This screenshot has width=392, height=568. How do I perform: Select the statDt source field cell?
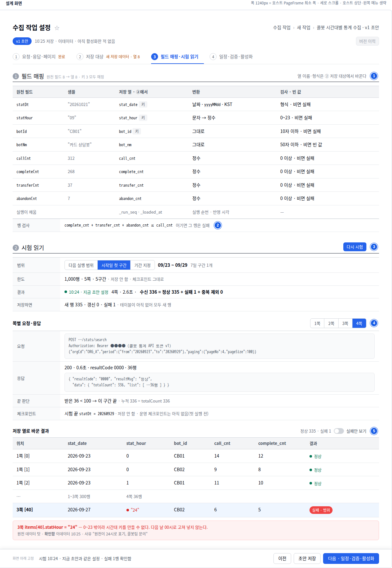(22, 104)
